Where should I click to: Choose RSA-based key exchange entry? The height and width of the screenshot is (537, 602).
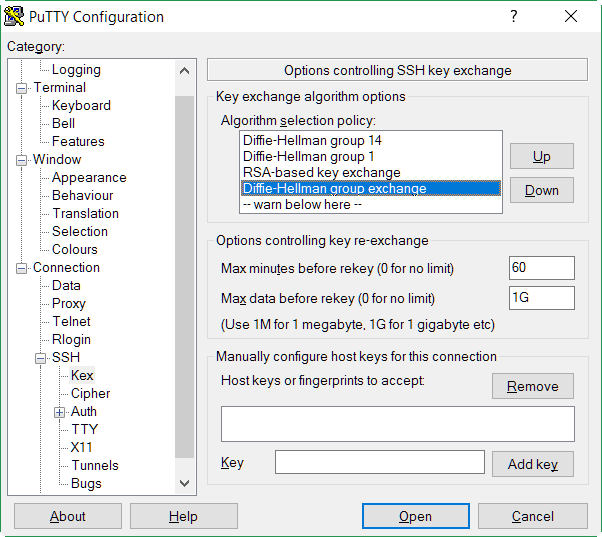coord(321,172)
